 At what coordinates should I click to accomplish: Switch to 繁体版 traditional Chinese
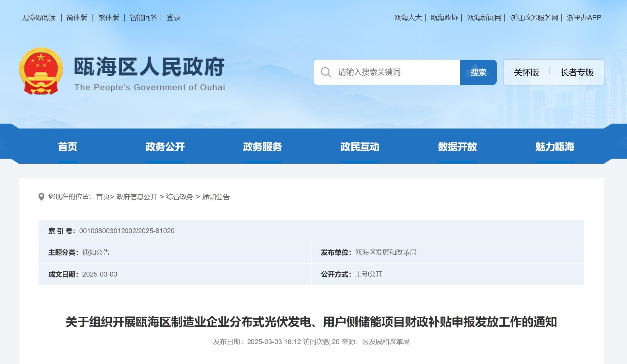point(109,18)
